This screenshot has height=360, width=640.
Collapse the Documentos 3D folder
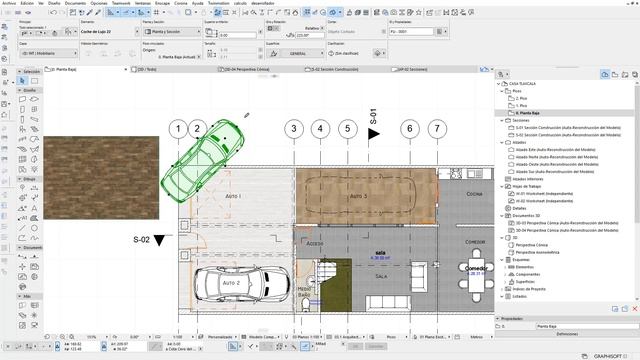[502, 216]
